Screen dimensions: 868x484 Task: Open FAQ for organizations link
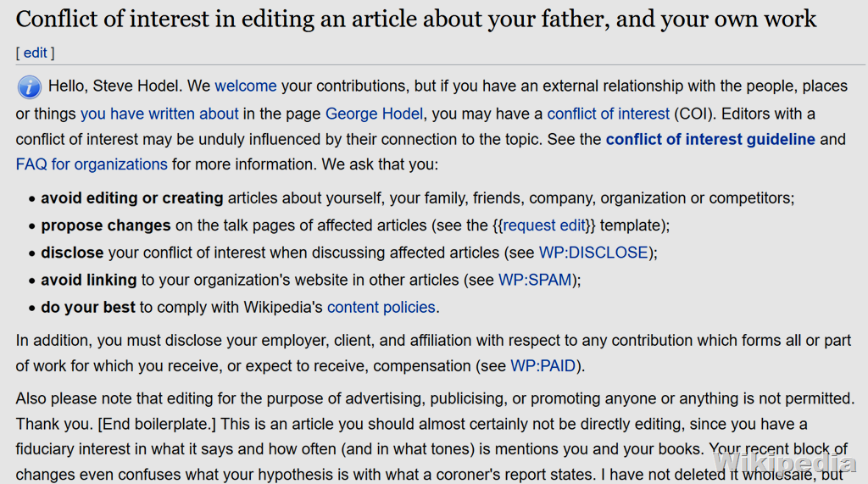(x=92, y=164)
